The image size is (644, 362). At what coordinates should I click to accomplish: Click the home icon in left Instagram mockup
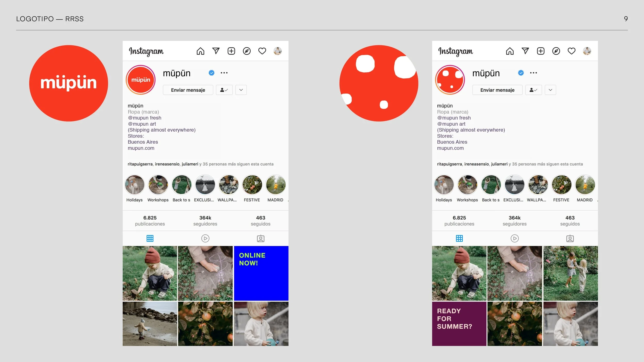[200, 51]
